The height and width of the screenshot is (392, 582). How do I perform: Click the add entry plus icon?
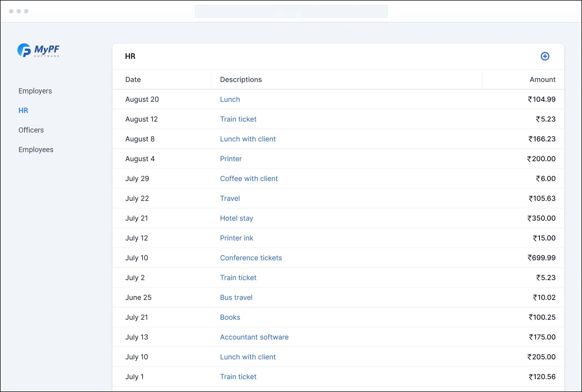[x=545, y=56]
